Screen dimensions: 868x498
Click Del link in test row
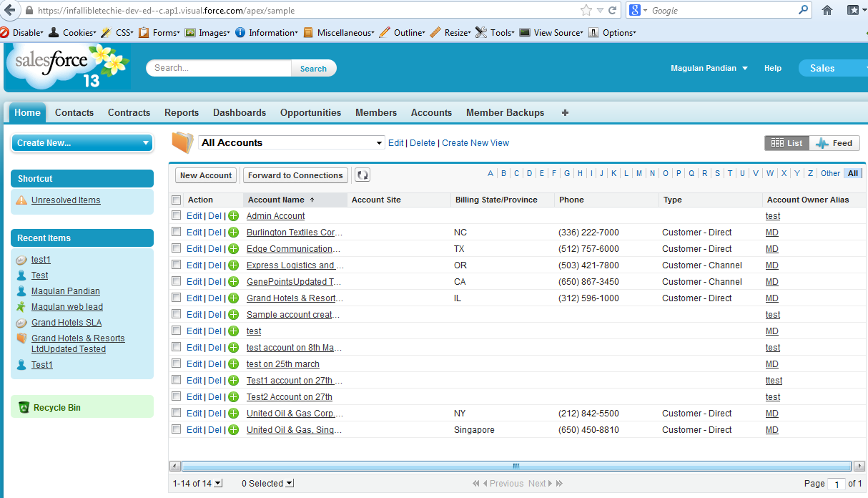click(214, 331)
